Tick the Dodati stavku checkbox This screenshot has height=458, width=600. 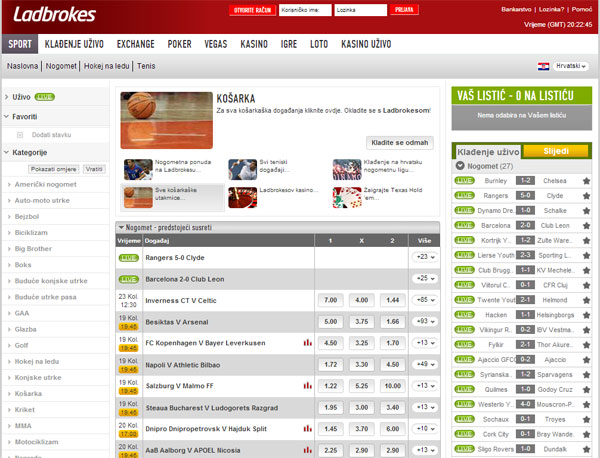[x=22, y=134]
